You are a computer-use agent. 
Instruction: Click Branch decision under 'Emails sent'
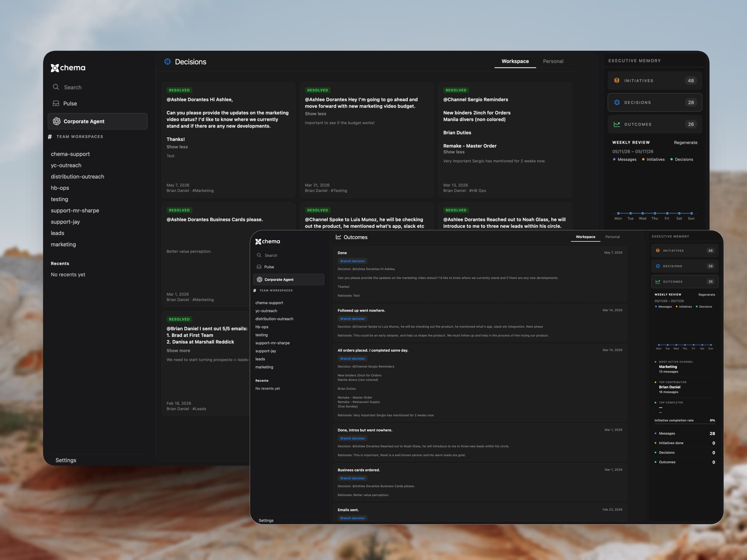(353, 518)
